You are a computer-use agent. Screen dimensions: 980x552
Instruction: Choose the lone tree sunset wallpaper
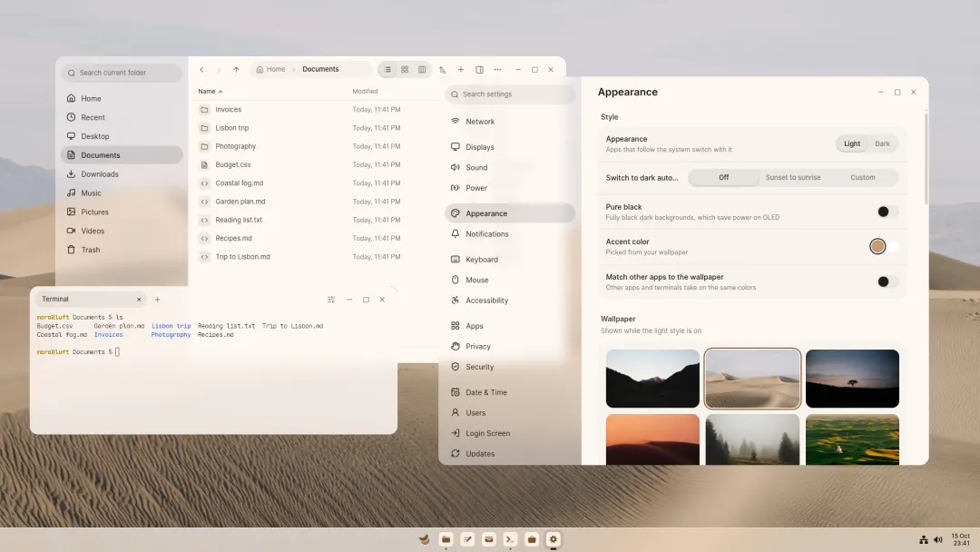click(x=852, y=379)
